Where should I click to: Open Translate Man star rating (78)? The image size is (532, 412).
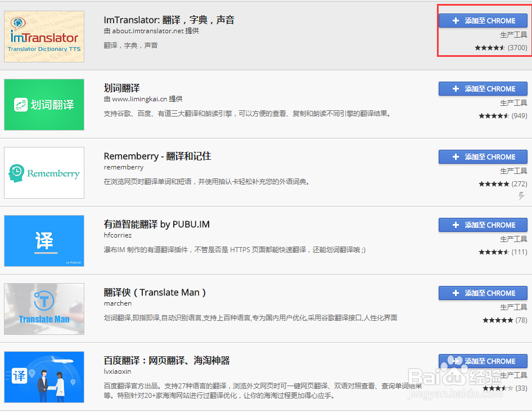505,320
